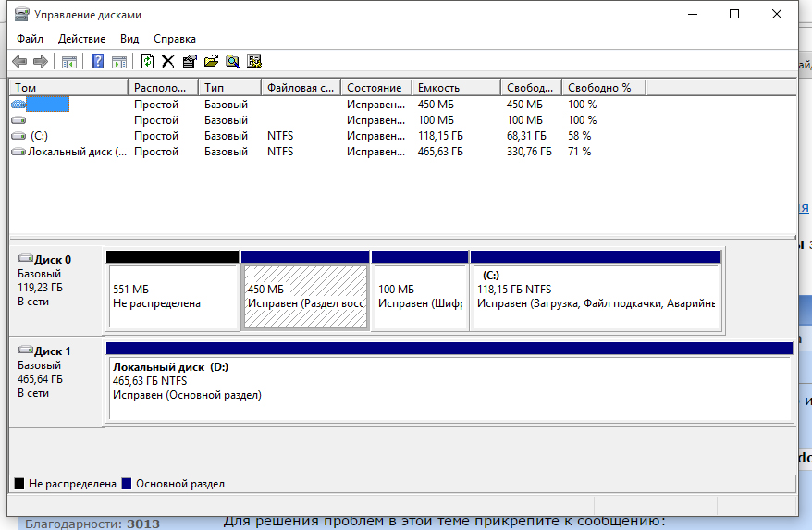Close the Управление дисками window
The image size is (812, 530).
pyautogui.click(x=777, y=15)
